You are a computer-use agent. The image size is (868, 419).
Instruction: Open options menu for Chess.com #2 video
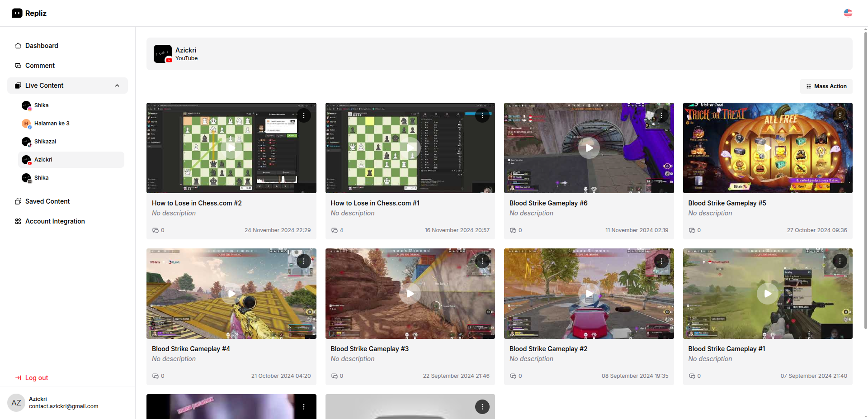click(304, 115)
